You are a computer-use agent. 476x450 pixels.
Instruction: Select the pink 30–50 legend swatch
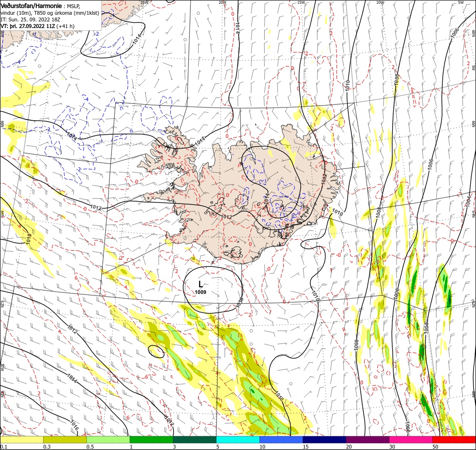click(x=411, y=440)
